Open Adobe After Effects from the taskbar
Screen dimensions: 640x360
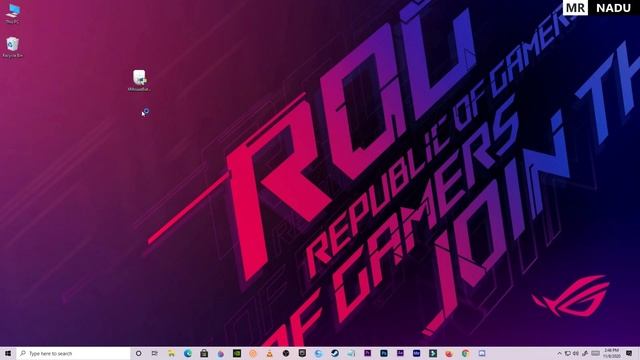pyautogui.click(x=400, y=353)
